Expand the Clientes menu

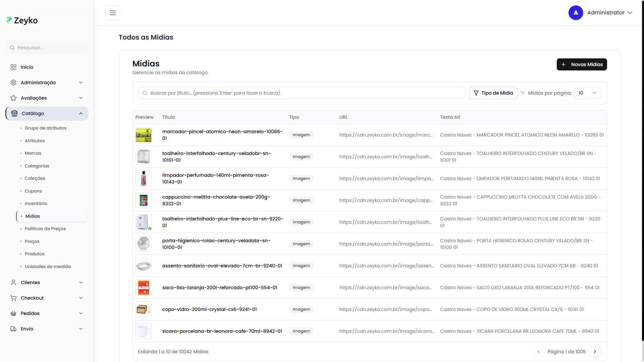81,282
